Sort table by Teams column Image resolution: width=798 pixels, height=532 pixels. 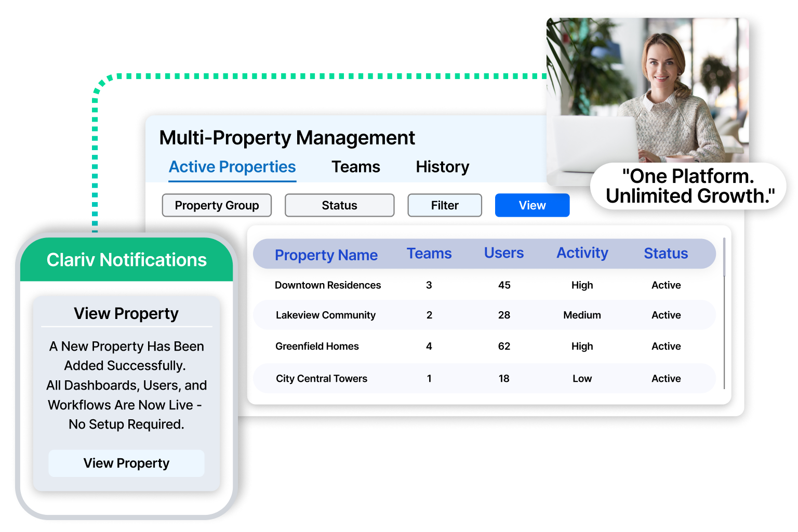(429, 254)
